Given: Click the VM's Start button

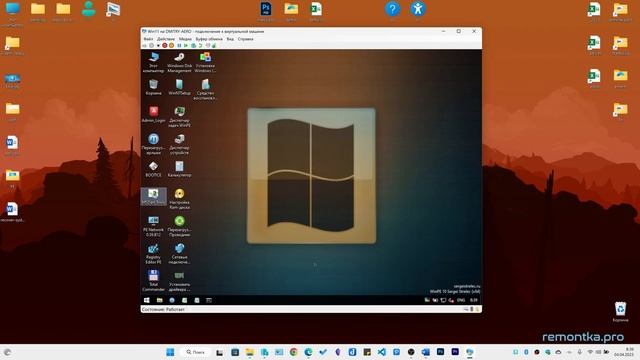Looking at the screenshot, I should (x=147, y=300).
